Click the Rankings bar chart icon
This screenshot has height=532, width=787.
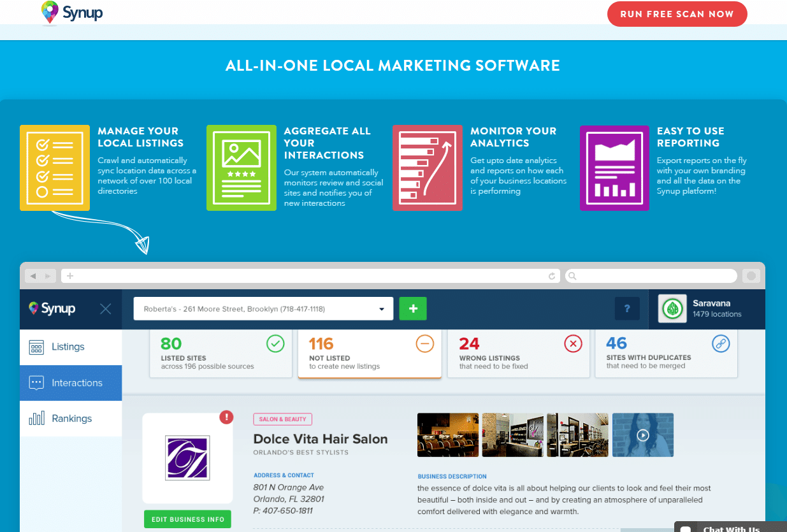click(x=36, y=419)
